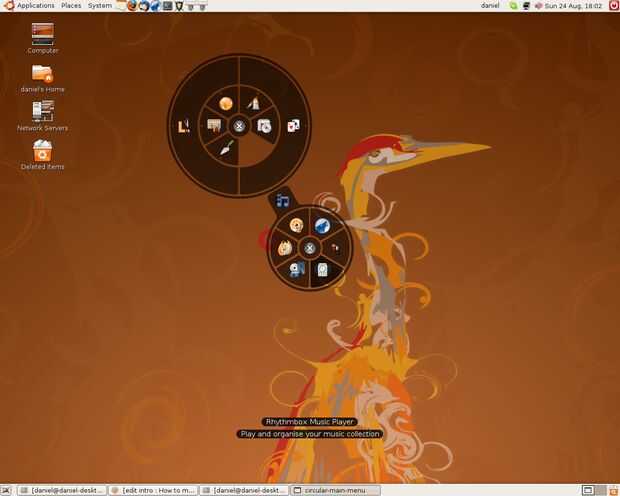Click the playing cards Games icon on outer ring
The width and height of the screenshot is (620, 496).
coord(293,125)
